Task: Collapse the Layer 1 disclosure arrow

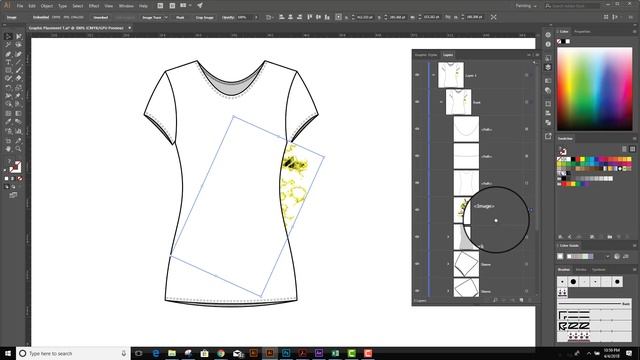Action: coord(433,75)
